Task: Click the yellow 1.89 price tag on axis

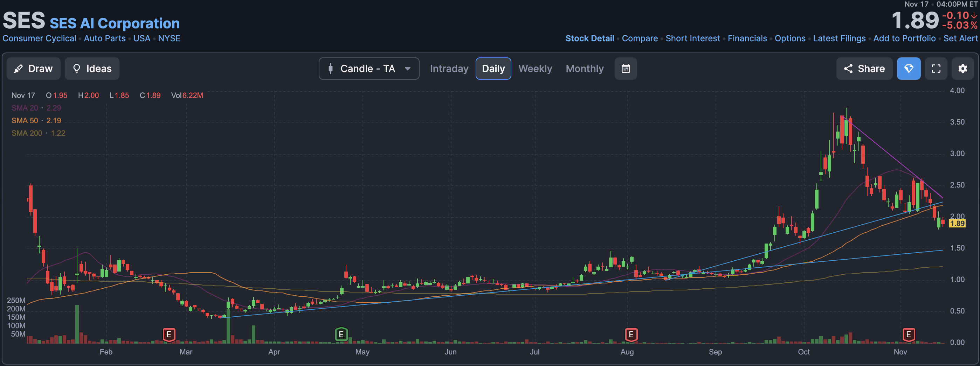Action: [957, 224]
